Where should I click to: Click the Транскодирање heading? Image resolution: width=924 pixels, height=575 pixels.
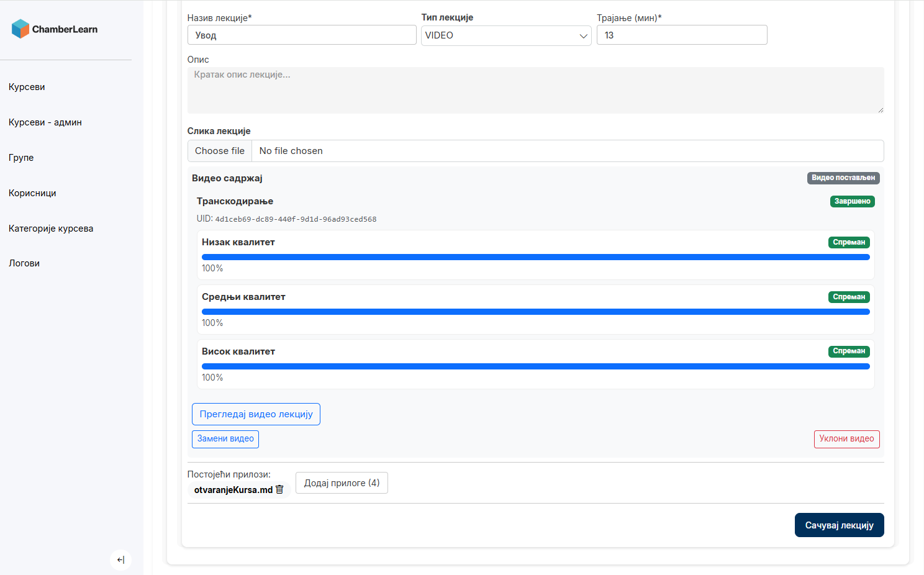235,201
